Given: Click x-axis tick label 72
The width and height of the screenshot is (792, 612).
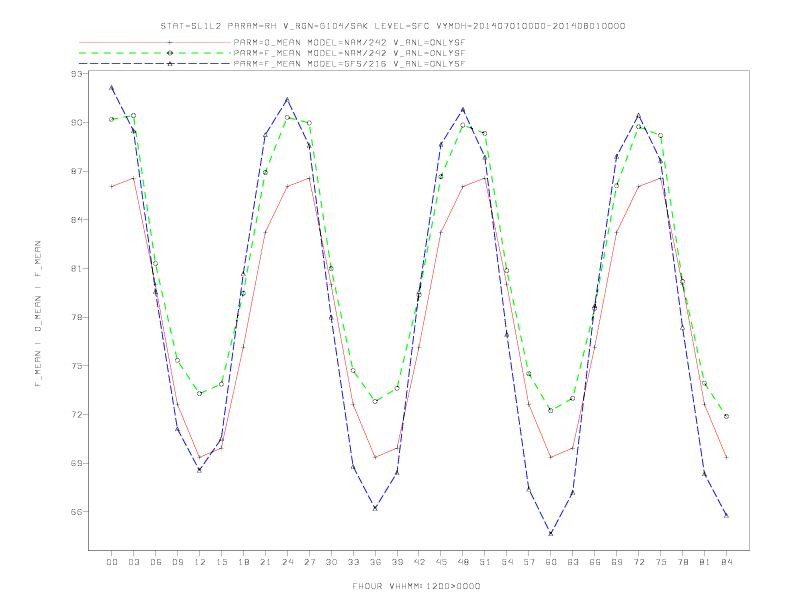Looking at the screenshot, I should (x=639, y=562).
